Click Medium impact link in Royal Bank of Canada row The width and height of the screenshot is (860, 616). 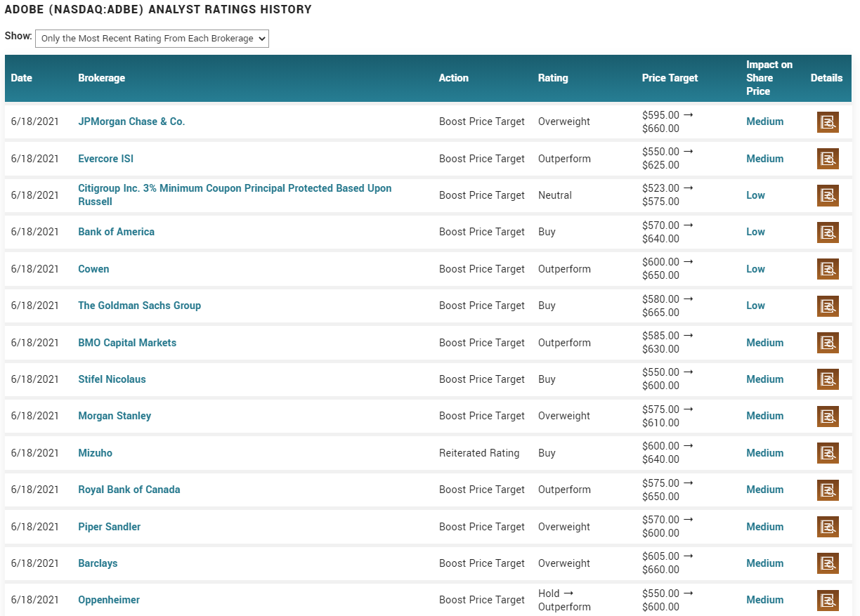coord(764,490)
